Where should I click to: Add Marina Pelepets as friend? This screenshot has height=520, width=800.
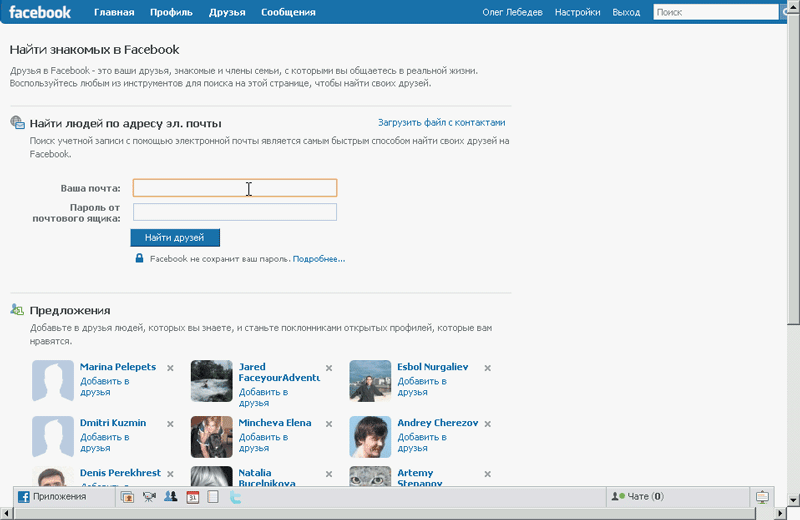pos(105,386)
